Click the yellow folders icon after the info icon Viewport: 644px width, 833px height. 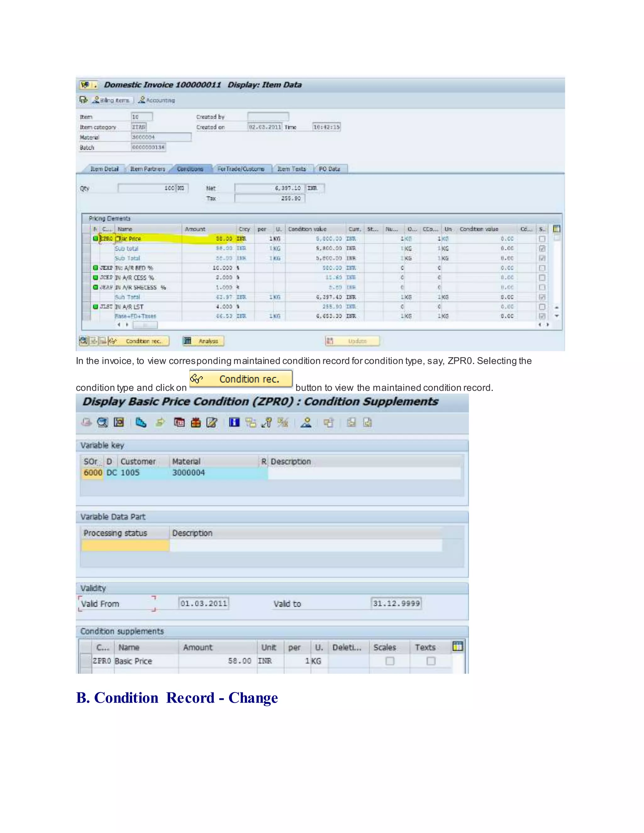point(251,422)
